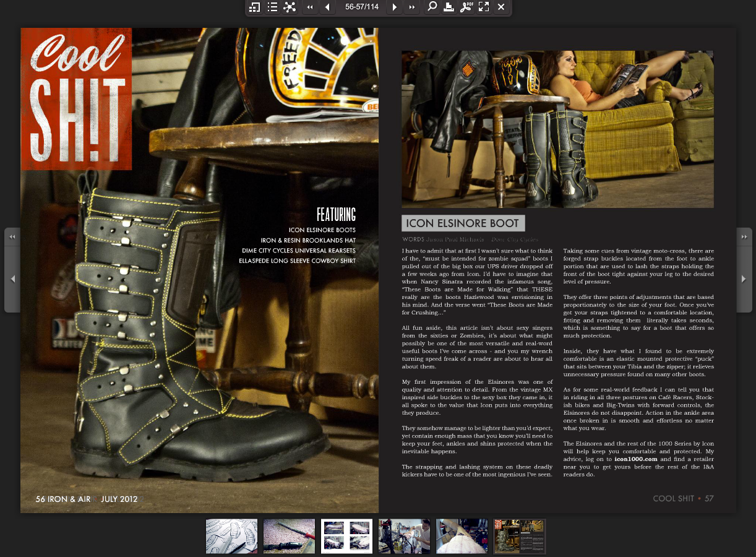Go to next page in toolbar
The image size is (756, 557).
pyautogui.click(x=394, y=7)
